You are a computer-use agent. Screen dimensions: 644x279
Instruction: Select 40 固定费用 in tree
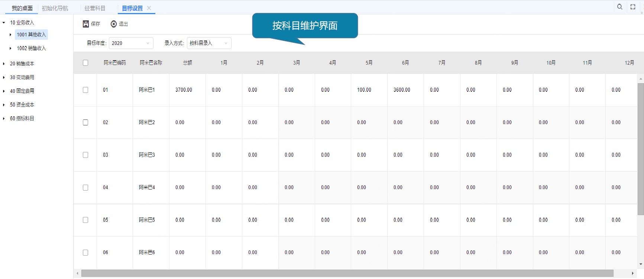coord(22,91)
